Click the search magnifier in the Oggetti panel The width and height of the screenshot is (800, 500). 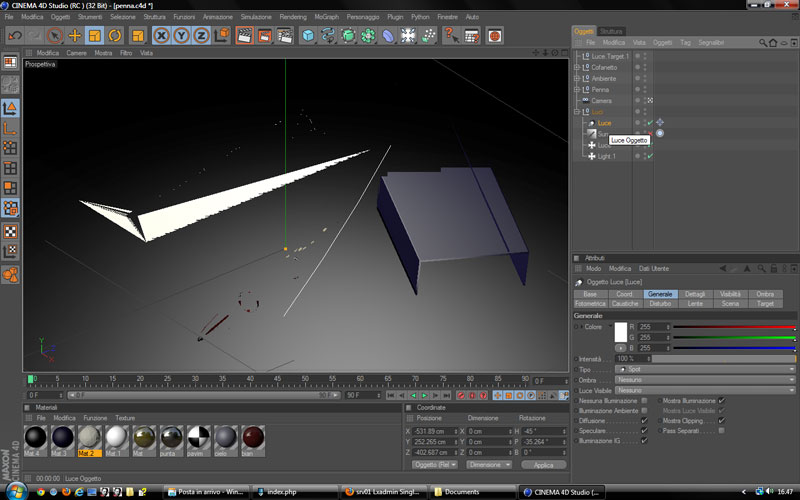click(x=764, y=43)
